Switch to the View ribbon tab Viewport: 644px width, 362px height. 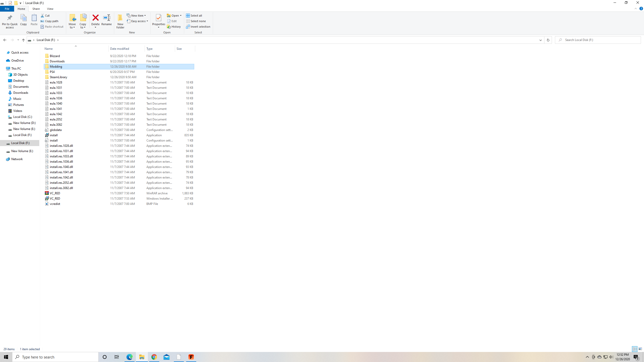[50, 9]
